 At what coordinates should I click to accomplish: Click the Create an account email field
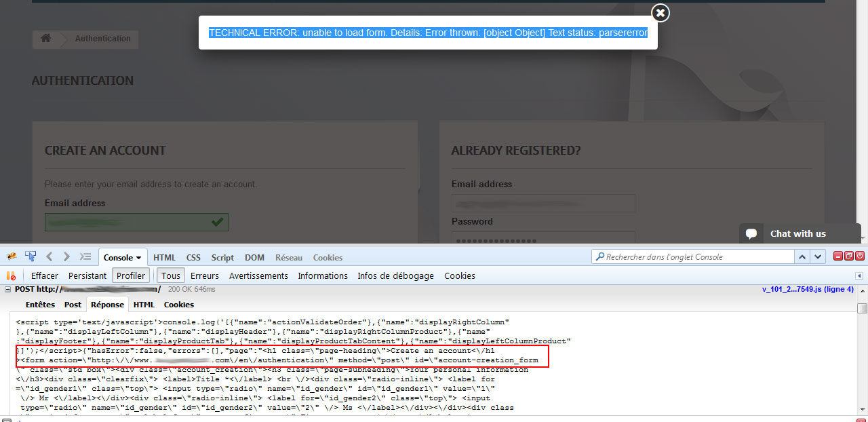click(136, 222)
